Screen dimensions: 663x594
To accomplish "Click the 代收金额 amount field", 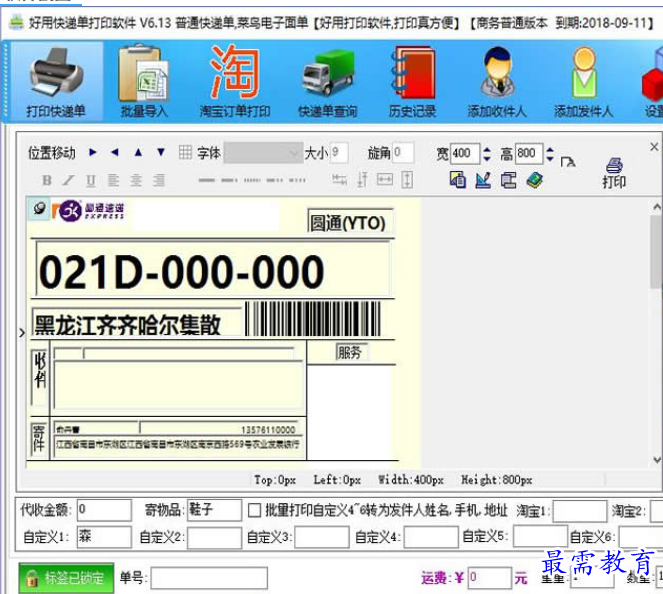I will coord(104,510).
